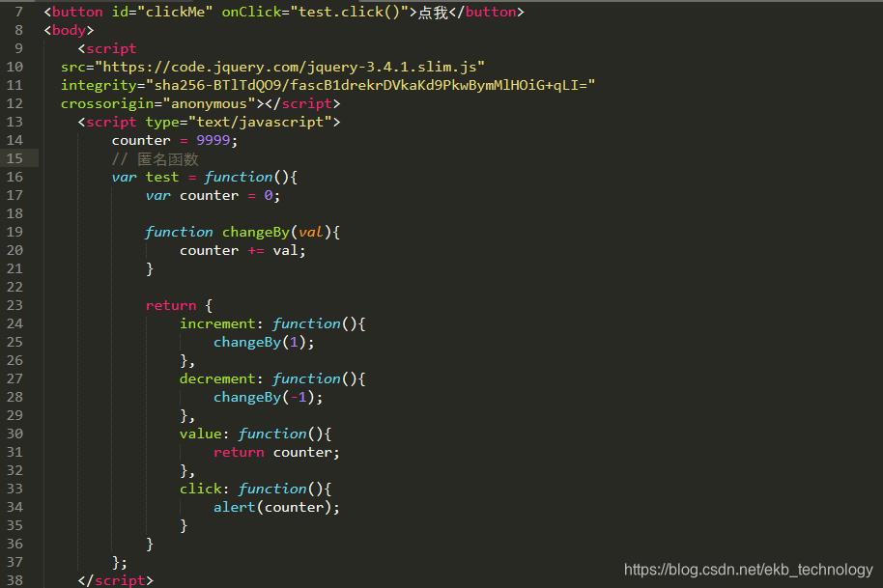The height and width of the screenshot is (588, 883).
Task: Click the 'val' parameter in changeBy(val)
Action: pyautogui.click(x=311, y=233)
